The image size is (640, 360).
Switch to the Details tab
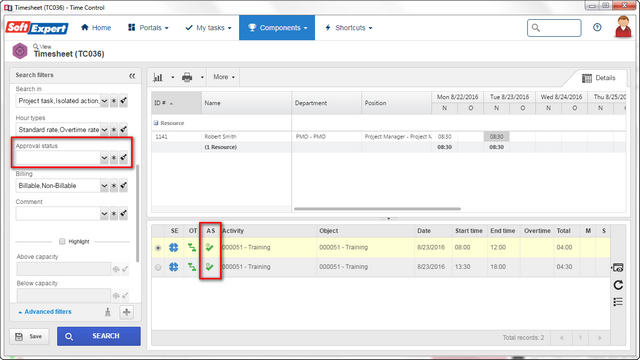tap(599, 78)
